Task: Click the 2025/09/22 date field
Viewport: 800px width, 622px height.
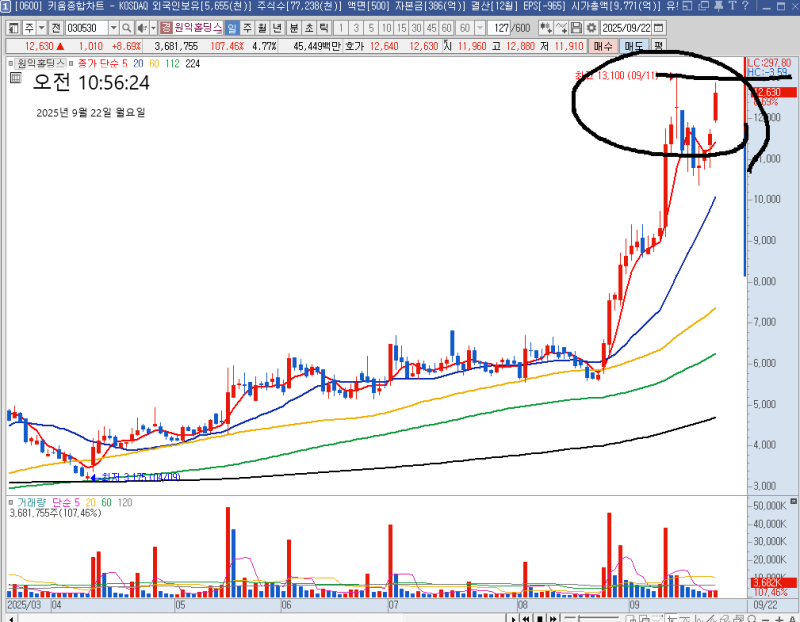Action: [x=626, y=28]
